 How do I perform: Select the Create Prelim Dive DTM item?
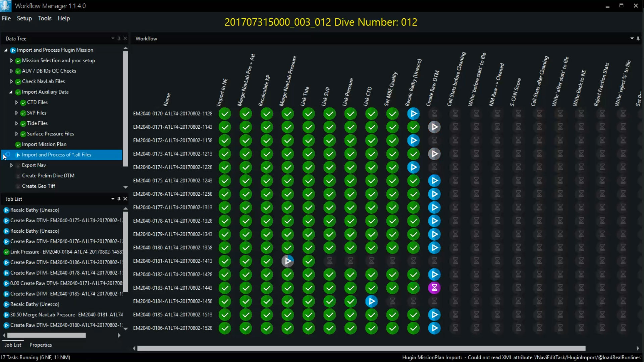coord(48,176)
